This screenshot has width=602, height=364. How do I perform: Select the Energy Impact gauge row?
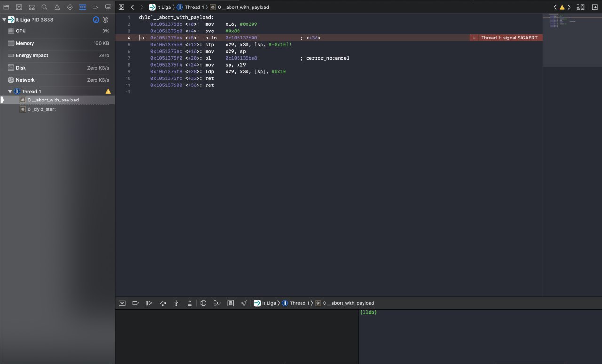coord(57,55)
